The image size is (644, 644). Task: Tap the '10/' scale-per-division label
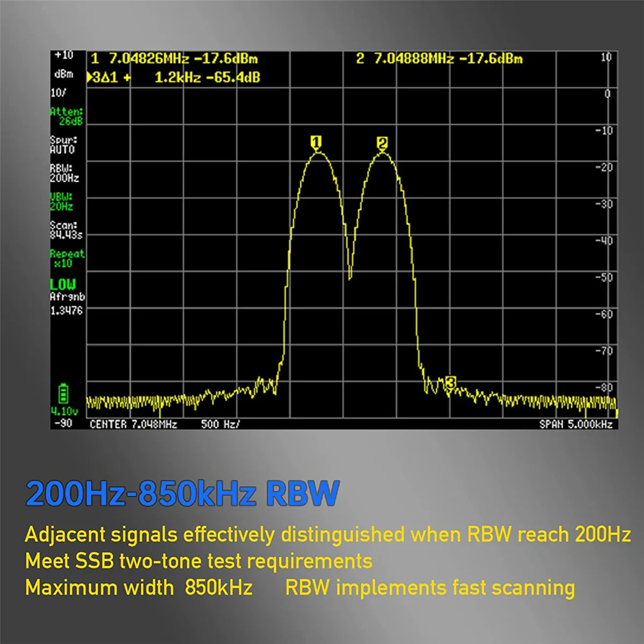pyautogui.click(x=58, y=93)
